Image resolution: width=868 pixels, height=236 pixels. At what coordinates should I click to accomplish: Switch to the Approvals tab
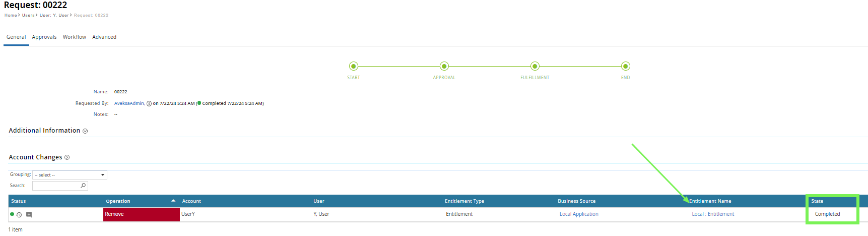pos(44,37)
